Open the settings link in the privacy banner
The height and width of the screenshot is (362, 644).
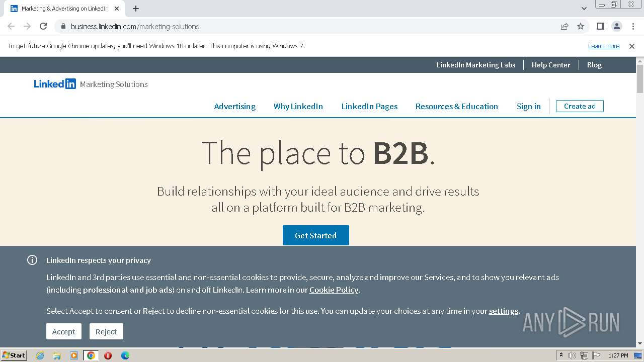tap(504, 311)
